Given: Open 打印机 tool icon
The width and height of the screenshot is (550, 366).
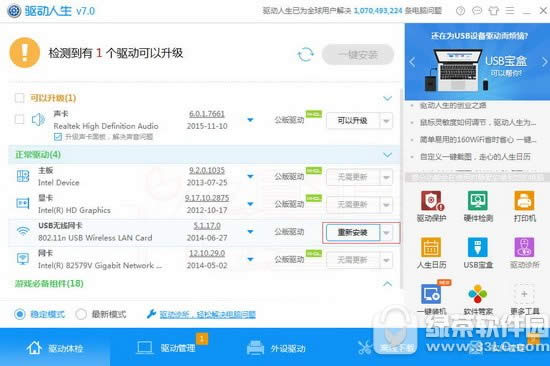Looking at the screenshot, I should coord(524,201).
